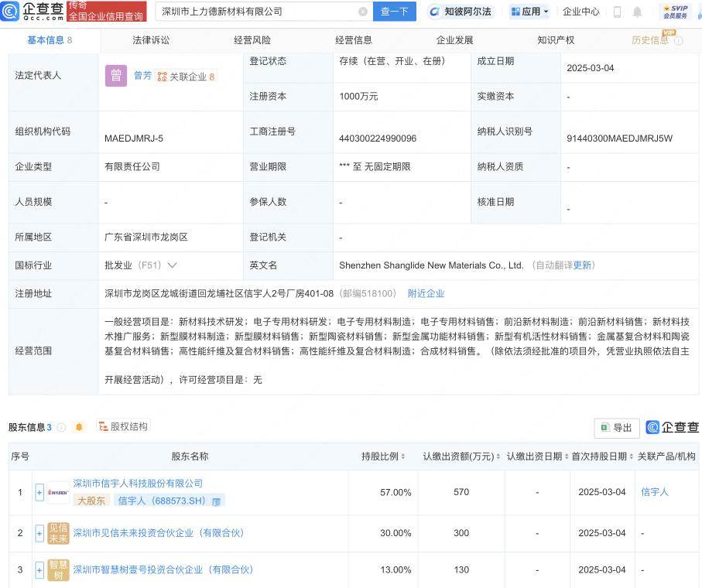
Task: Open 深圳市见信未来投资合伙企业 link
Action: pos(159,533)
